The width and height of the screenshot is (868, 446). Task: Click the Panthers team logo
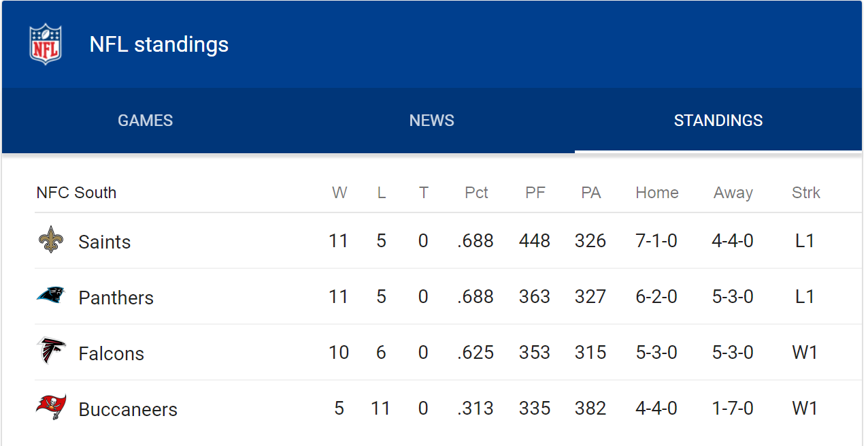pos(51,295)
